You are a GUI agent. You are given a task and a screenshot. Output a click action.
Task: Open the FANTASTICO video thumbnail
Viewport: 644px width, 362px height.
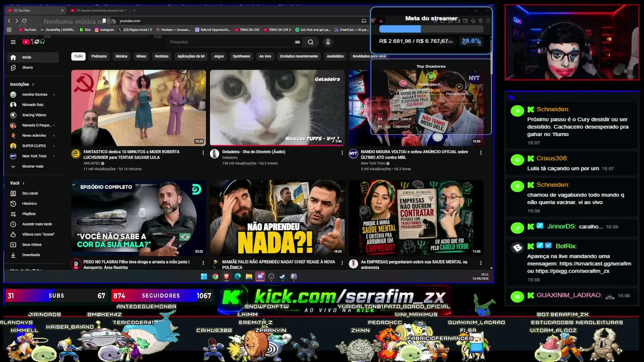138,108
